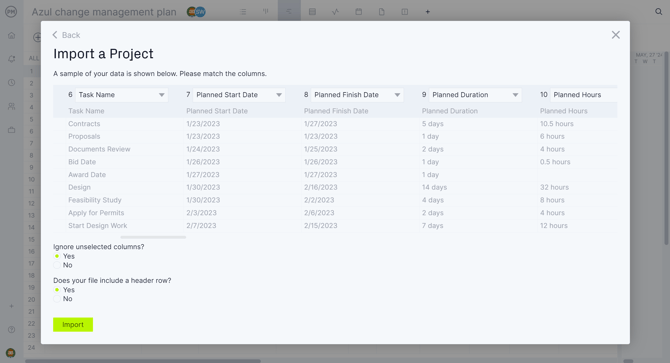Open the activity pulse view icon
Image resolution: width=670 pixels, height=363 pixels.
point(335,12)
